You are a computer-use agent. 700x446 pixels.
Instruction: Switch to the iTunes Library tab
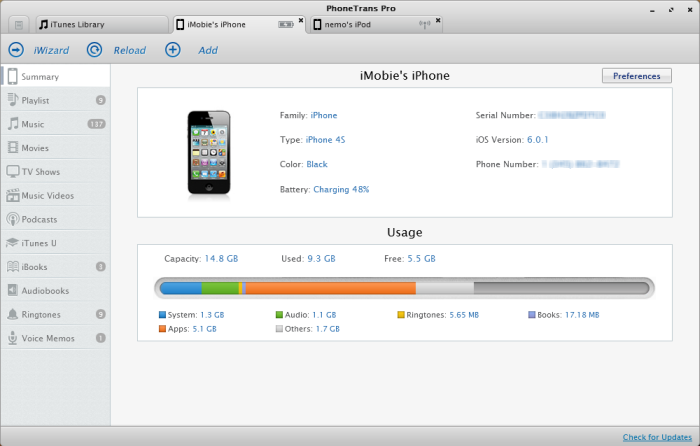tap(102, 25)
